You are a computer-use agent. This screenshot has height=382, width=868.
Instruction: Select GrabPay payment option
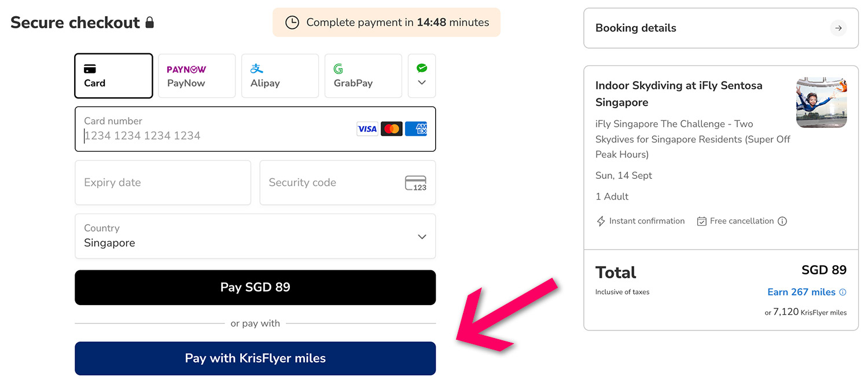pyautogui.click(x=363, y=76)
